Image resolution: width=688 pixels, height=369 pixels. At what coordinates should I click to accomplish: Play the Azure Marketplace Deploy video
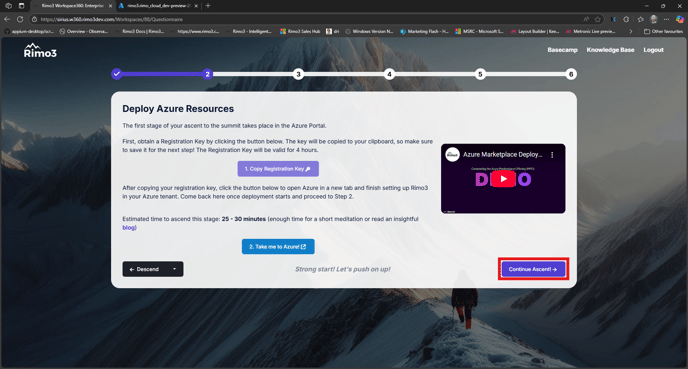click(x=503, y=179)
